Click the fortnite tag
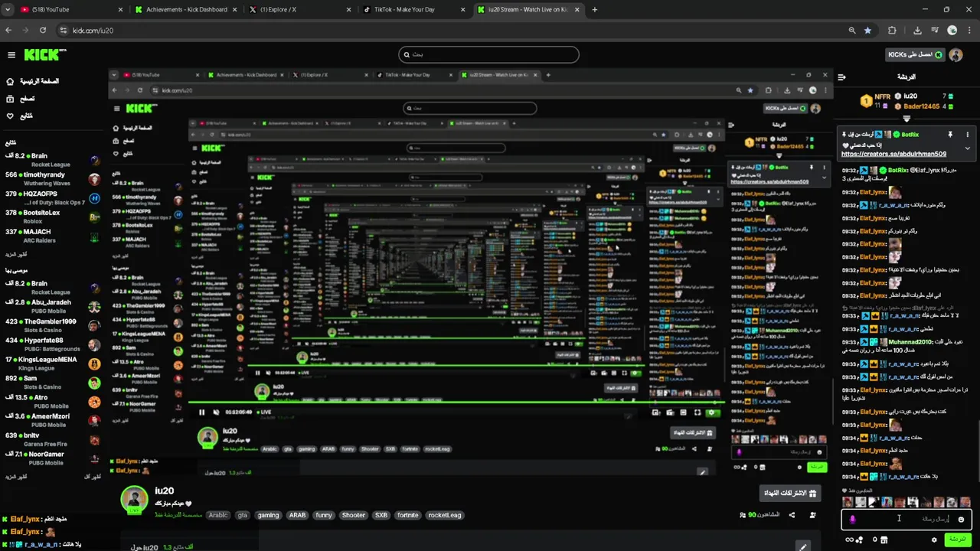The height and width of the screenshot is (551, 980). [408, 515]
